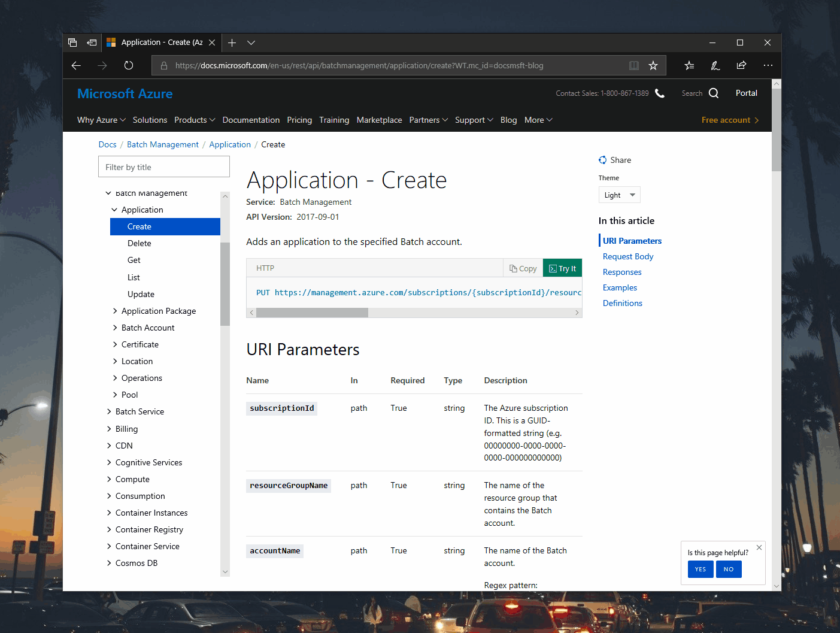Click the green Try It button

563,268
